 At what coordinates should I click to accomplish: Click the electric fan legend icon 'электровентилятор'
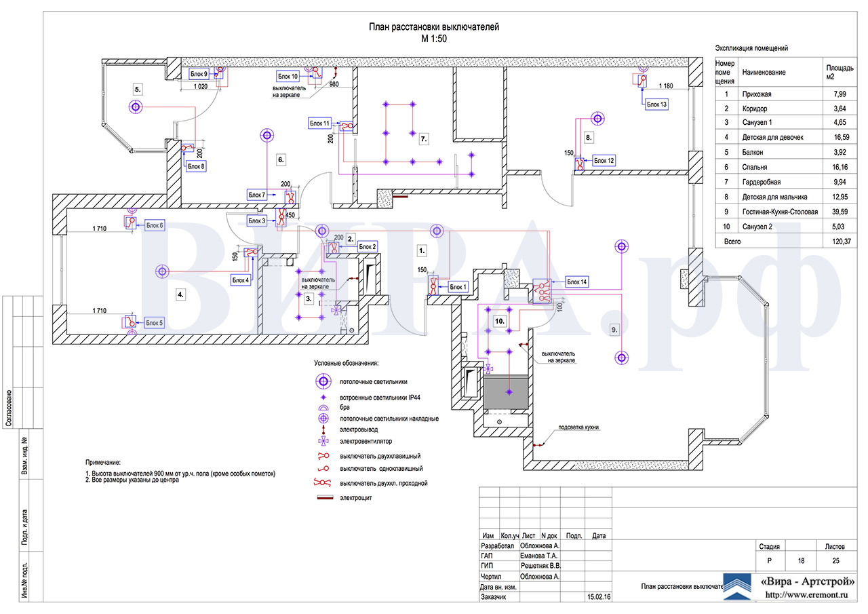click(323, 441)
